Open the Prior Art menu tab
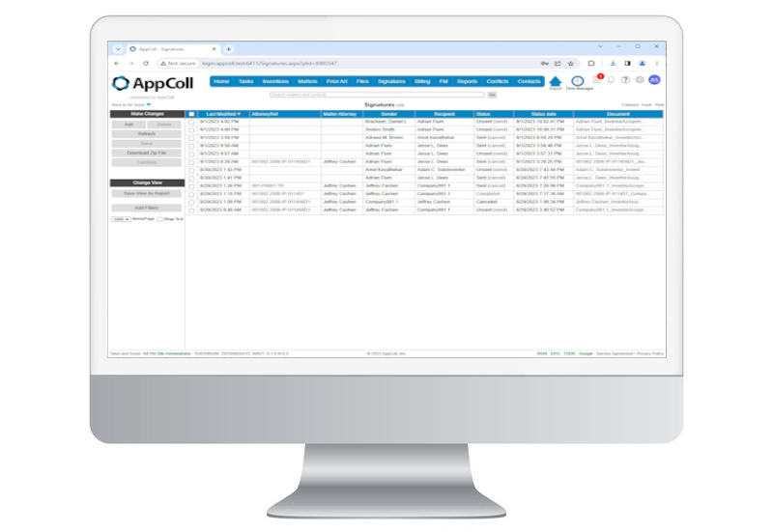The height and width of the screenshot is (532, 773). click(336, 81)
